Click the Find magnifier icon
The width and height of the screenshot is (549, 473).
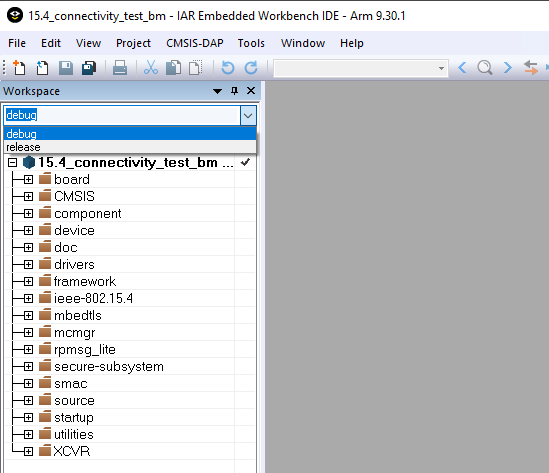pos(485,68)
